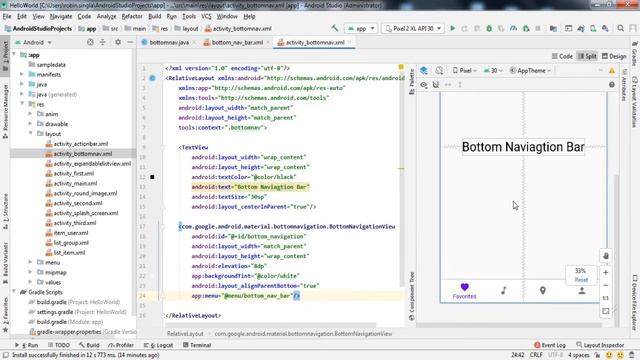Click the Make Project hammer icon

point(335,28)
